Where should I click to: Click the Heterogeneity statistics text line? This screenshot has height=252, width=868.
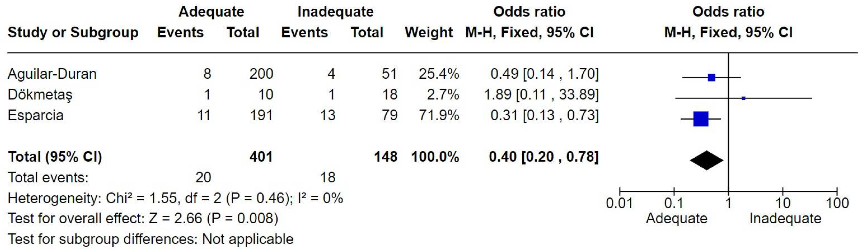tap(175, 198)
